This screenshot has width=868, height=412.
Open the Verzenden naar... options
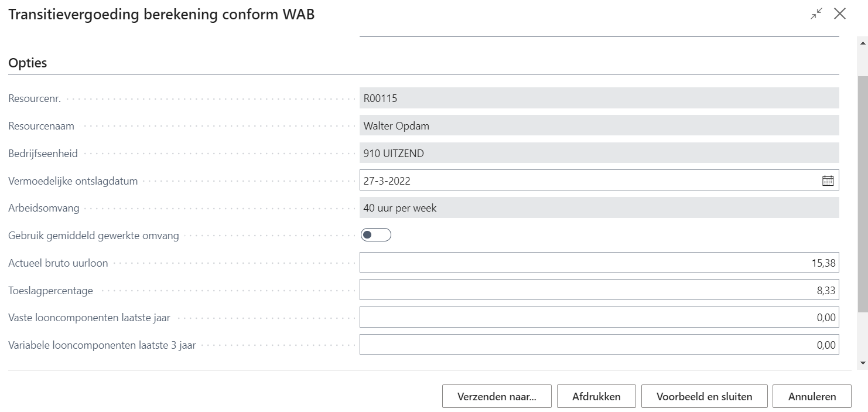point(497,397)
